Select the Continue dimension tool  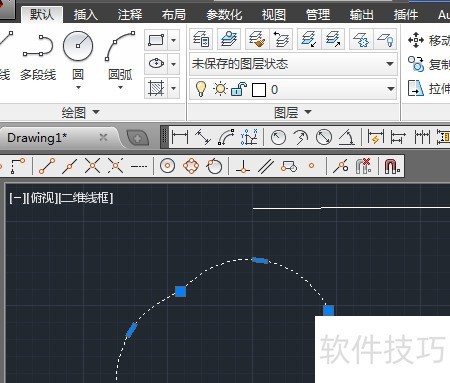point(422,137)
